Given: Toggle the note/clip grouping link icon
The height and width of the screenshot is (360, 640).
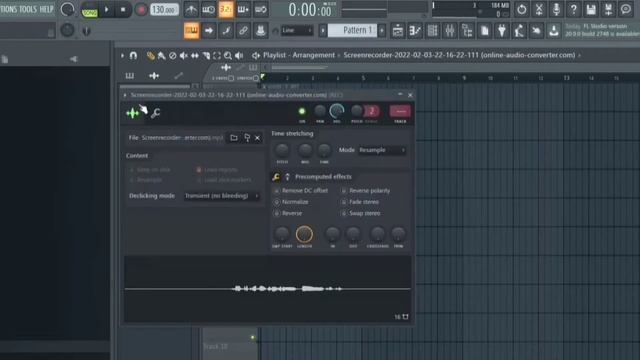Looking at the screenshot, I should (243, 31).
